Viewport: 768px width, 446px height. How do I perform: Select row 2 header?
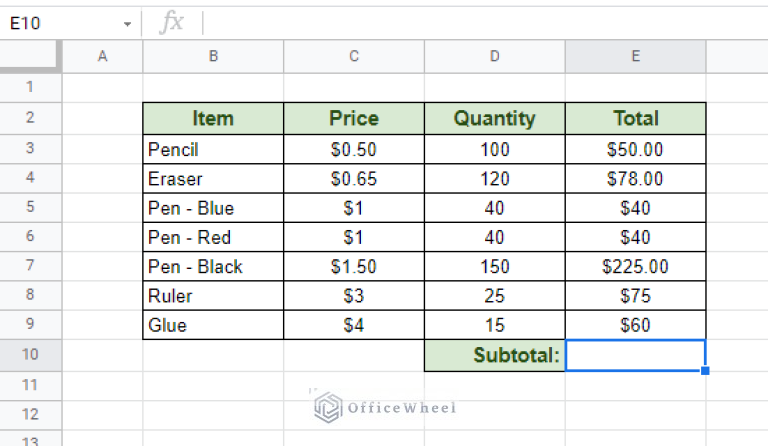coord(30,118)
